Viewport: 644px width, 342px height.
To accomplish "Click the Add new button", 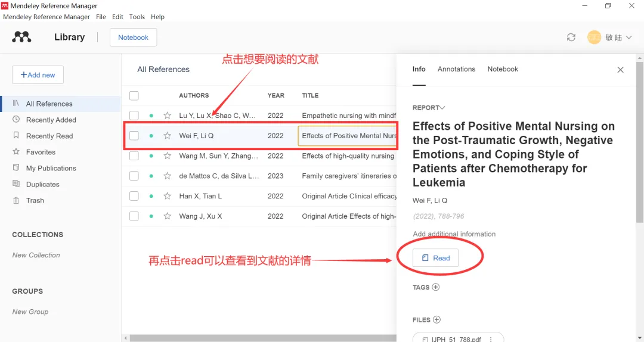I will pos(38,74).
